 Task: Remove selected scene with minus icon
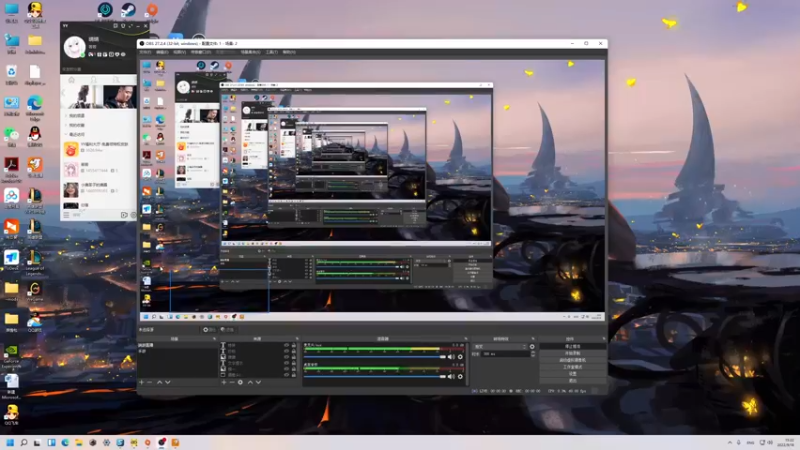pos(149,382)
